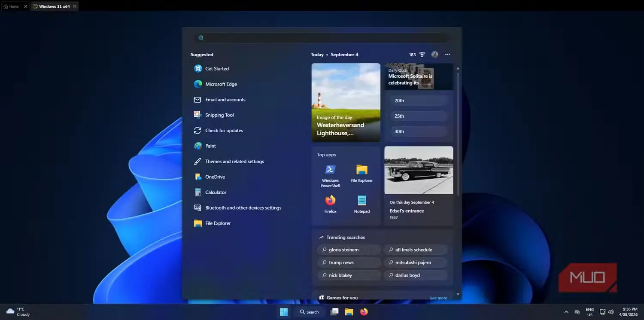Launch Firefox from Top apps
The width and height of the screenshot is (644, 320).
(x=330, y=204)
